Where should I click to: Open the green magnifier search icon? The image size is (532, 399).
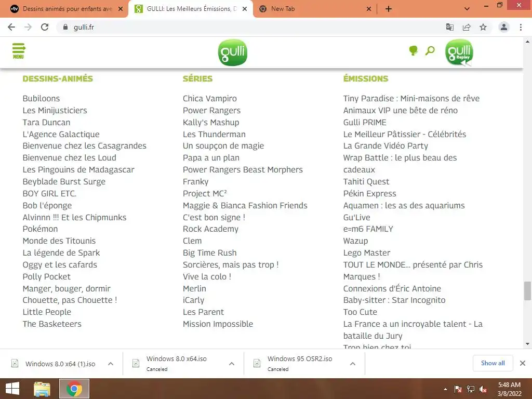(430, 51)
